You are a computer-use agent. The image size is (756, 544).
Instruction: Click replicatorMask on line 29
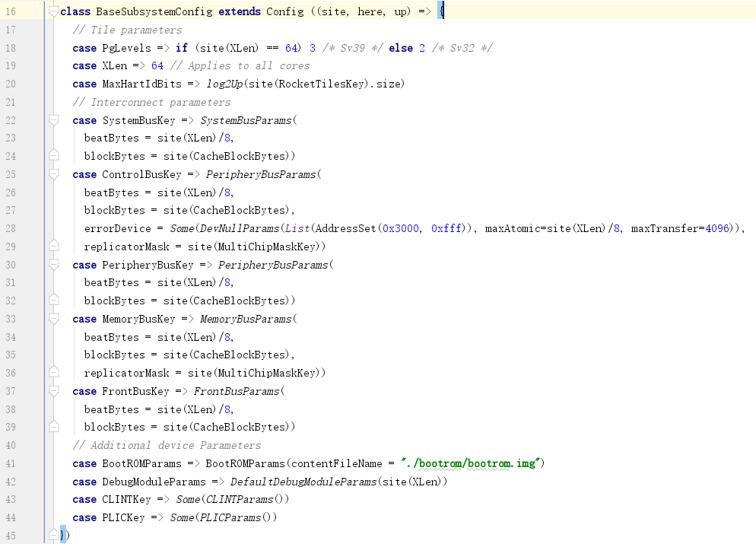127,247
